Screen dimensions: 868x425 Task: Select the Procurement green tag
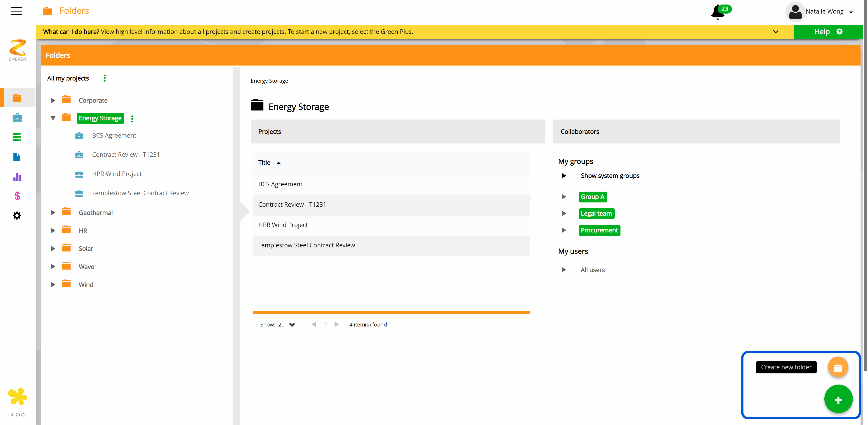599,230
